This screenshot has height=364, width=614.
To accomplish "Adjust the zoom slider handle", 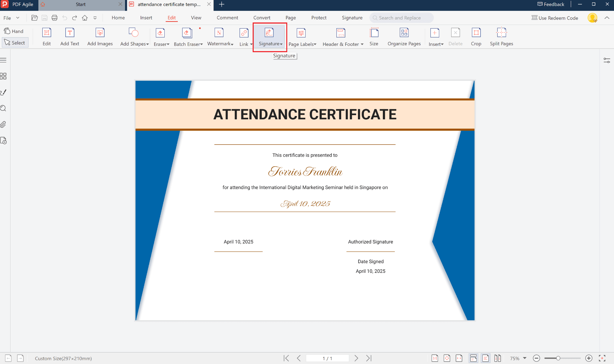I will pos(558,358).
